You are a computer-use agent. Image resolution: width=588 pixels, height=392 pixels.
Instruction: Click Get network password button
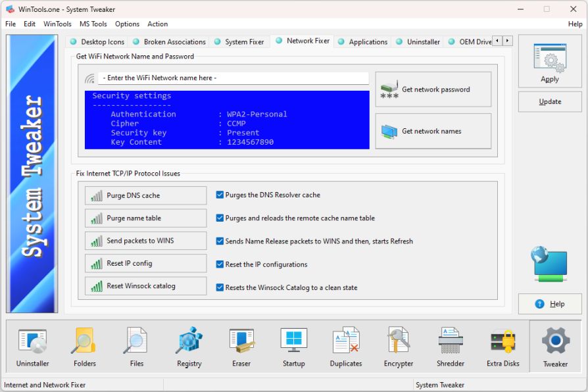pyautogui.click(x=433, y=89)
